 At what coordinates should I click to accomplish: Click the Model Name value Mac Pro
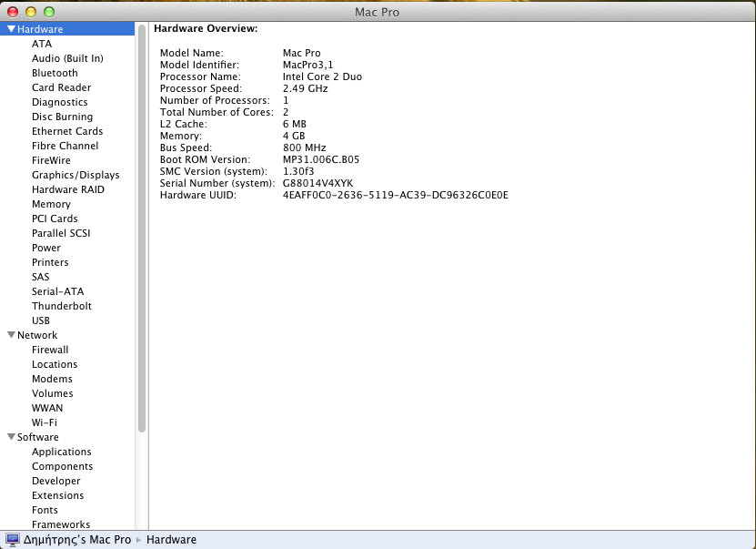click(301, 53)
